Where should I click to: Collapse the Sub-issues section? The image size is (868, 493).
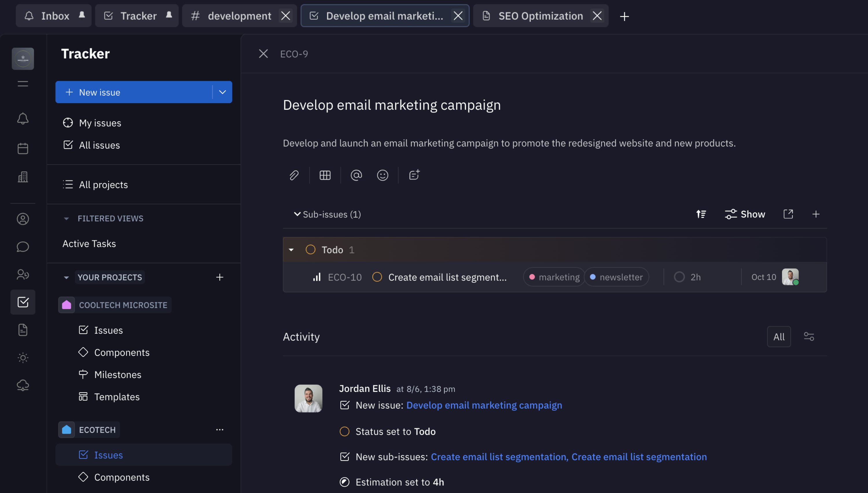pos(297,214)
